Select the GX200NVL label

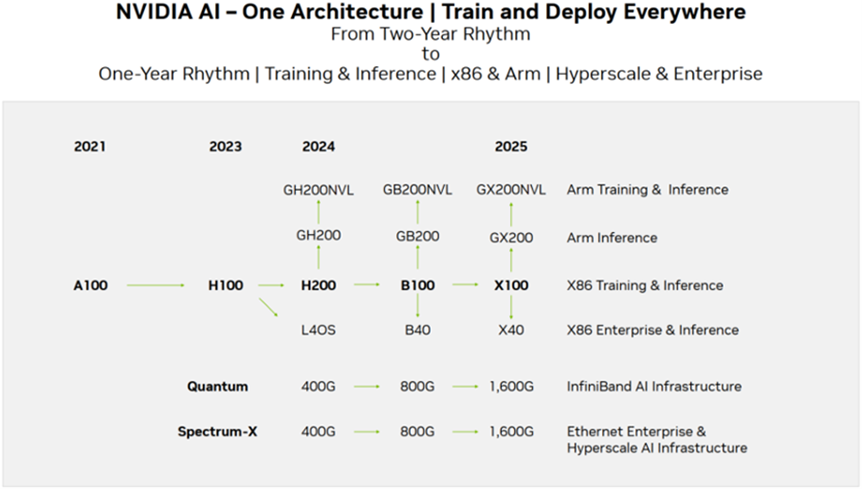pyautogui.click(x=511, y=190)
